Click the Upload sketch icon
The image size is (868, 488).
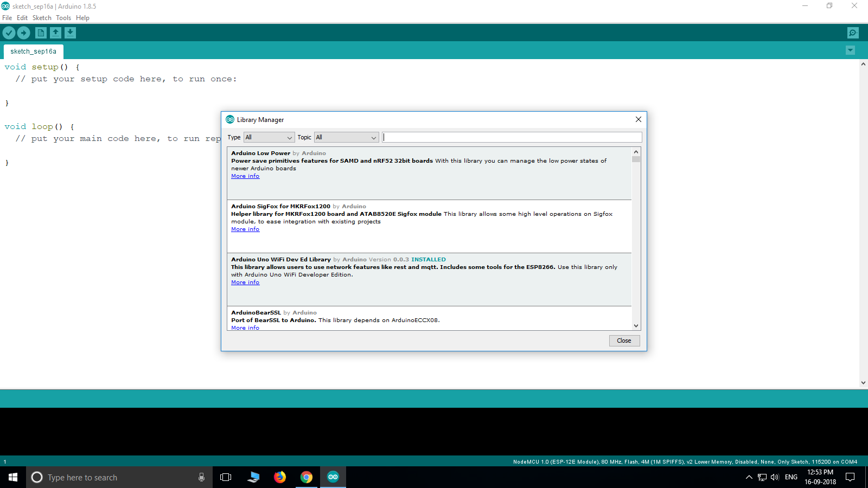(23, 33)
